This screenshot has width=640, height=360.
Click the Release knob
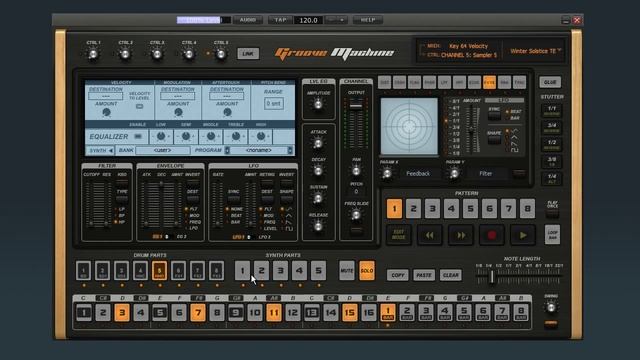click(x=318, y=226)
